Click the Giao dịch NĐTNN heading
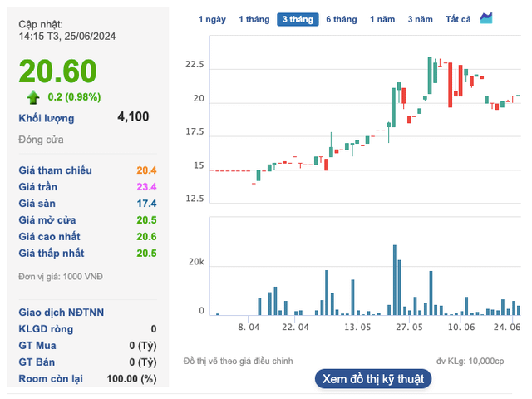532x399 pixels. (x=62, y=313)
